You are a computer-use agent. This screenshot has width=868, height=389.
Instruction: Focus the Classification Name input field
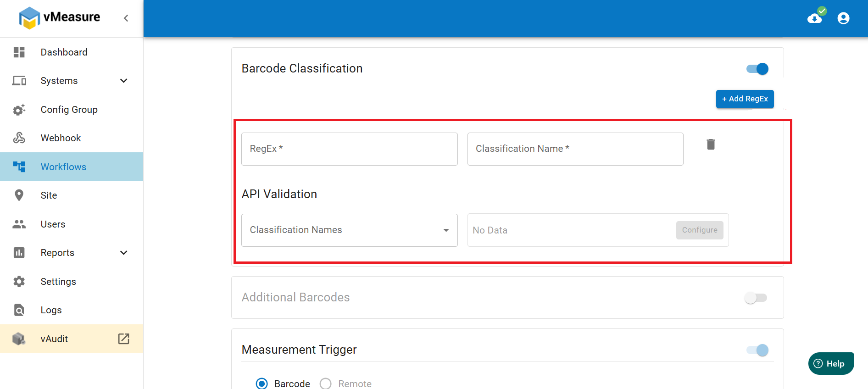tap(575, 149)
